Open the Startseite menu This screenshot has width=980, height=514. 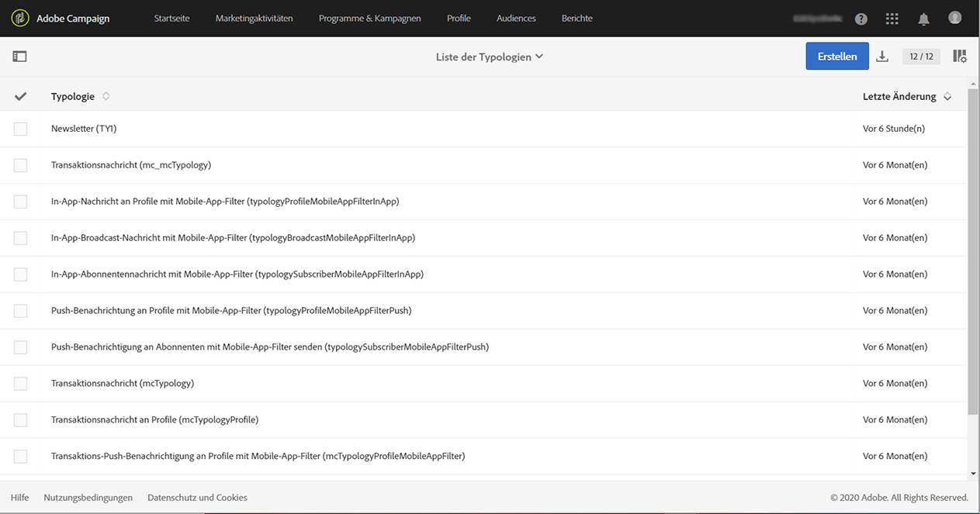click(x=171, y=18)
